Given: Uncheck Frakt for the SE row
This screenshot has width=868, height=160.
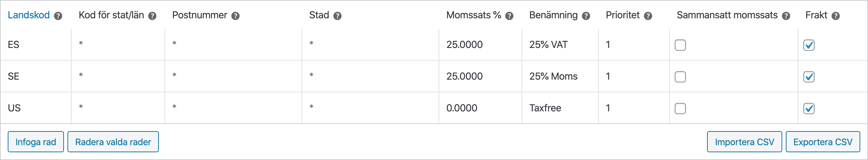Looking at the screenshot, I should click(809, 77).
